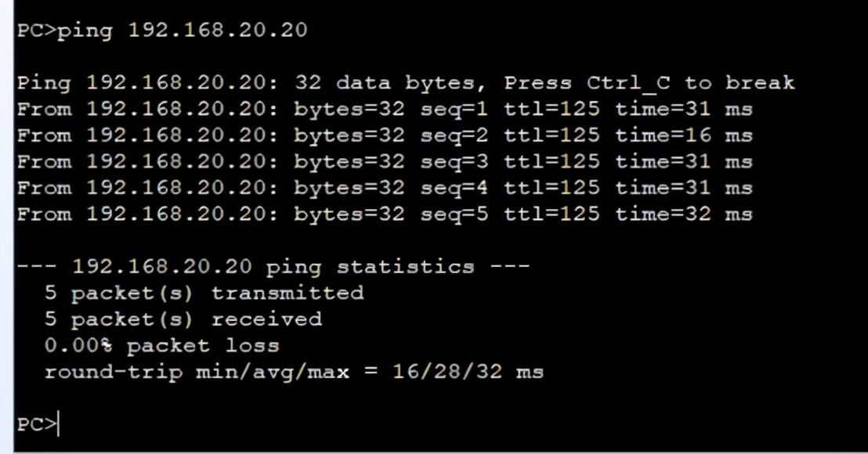This screenshot has height=454, width=868.
Task: Click the '0.00% packet loss' line
Action: [161, 346]
